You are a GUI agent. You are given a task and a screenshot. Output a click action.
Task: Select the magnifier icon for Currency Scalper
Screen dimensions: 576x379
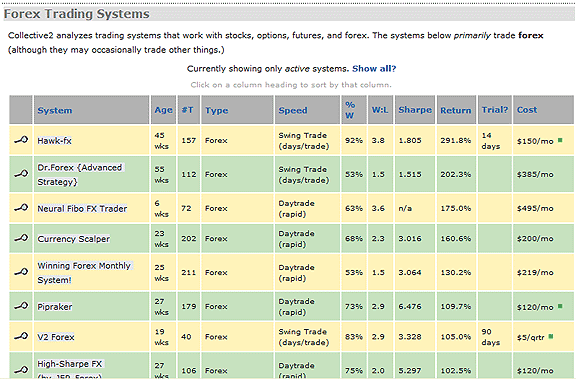coord(21,238)
